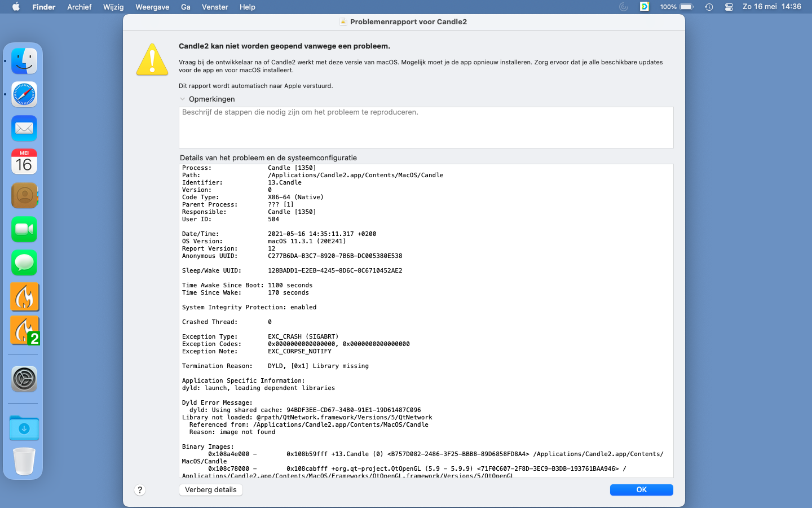
Task: Click the yellow warning triangle icon
Action: tap(152, 60)
